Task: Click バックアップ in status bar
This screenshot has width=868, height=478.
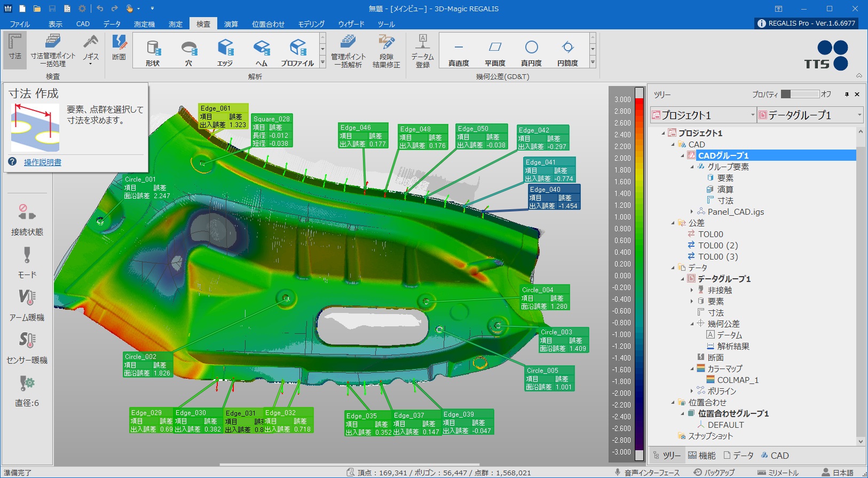Action: point(714,473)
